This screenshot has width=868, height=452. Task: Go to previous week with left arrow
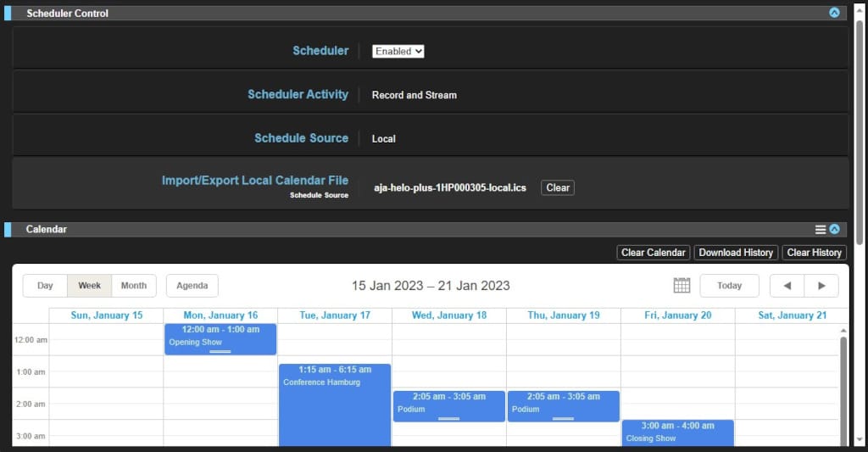787,286
